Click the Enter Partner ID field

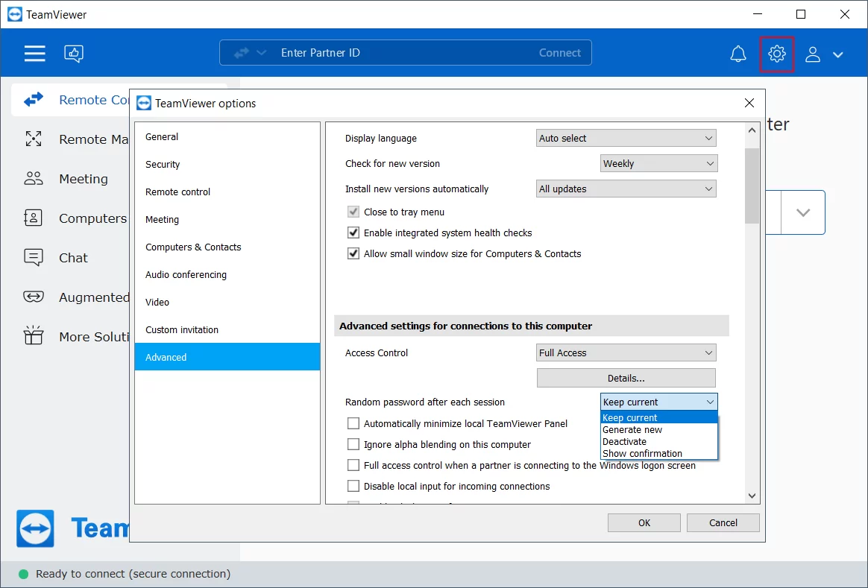click(403, 53)
